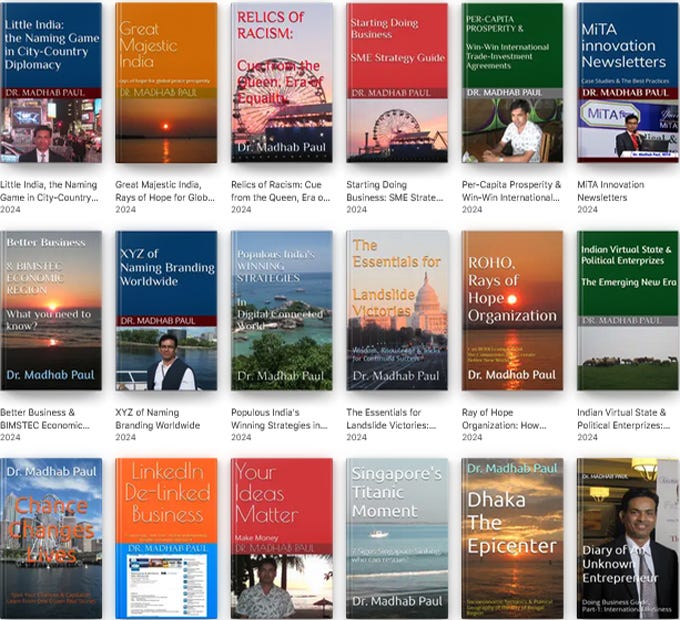680x620 pixels.
Task: Open the 'Per-Capita Prosperity & Win-Win International...' title
Action: click(511, 191)
